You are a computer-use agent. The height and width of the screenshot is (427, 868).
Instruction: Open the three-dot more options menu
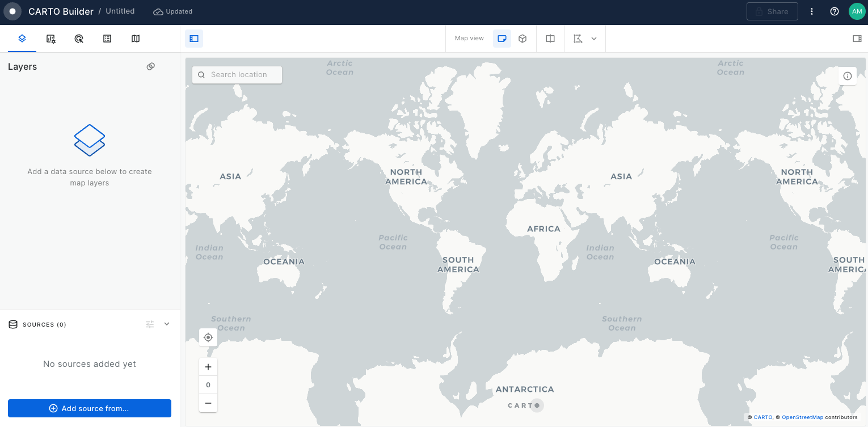(x=812, y=11)
